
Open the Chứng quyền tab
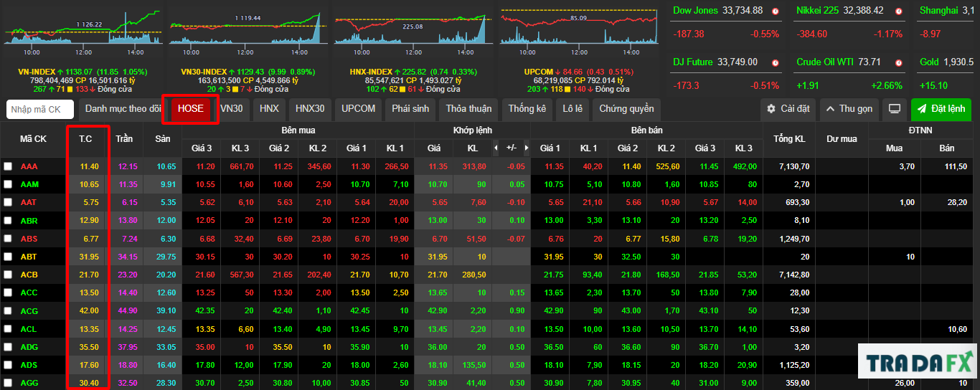click(626, 109)
